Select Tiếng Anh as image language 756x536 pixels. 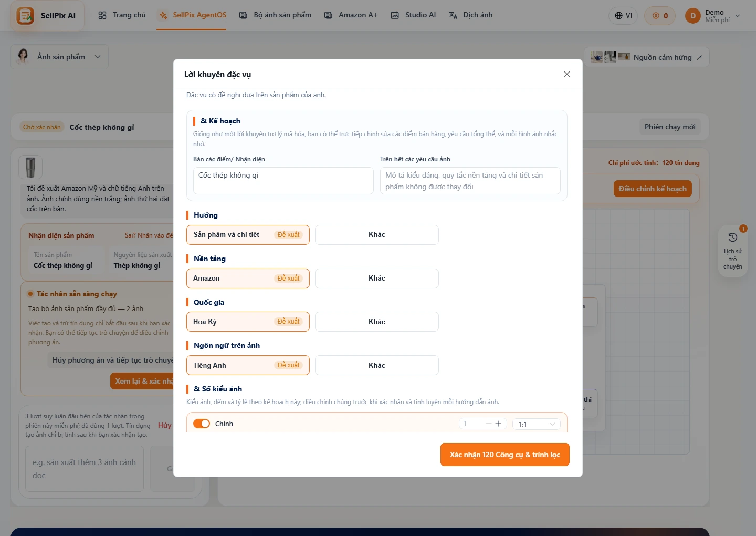(248, 365)
